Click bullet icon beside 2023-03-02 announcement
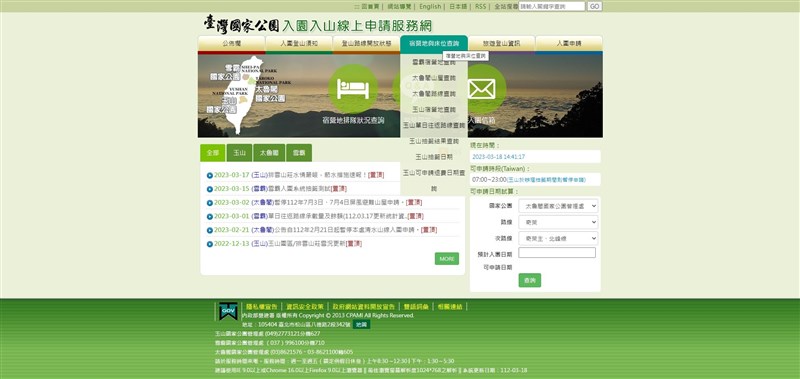 [x=210, y=203]
